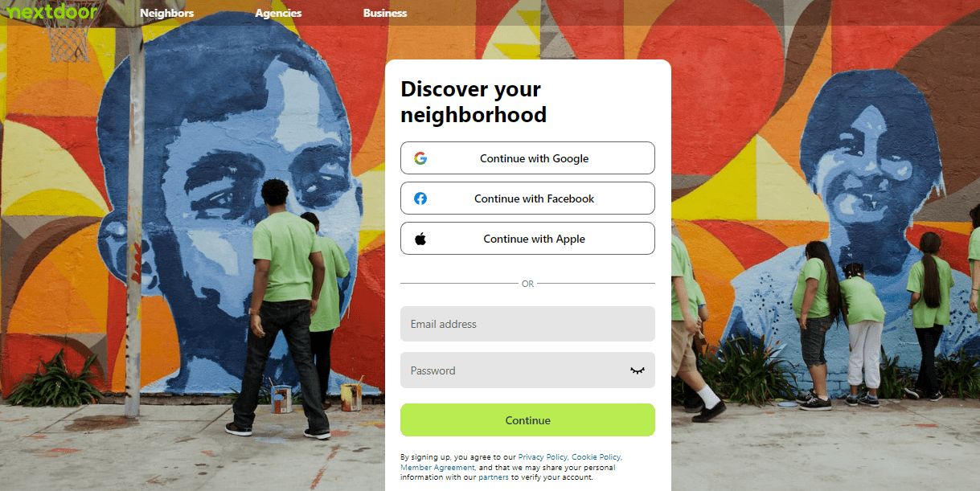Image resolution: width=980 pixels, height=491 pixels.
Task: Click the OR divider label
Action: (x=527, y=284)
